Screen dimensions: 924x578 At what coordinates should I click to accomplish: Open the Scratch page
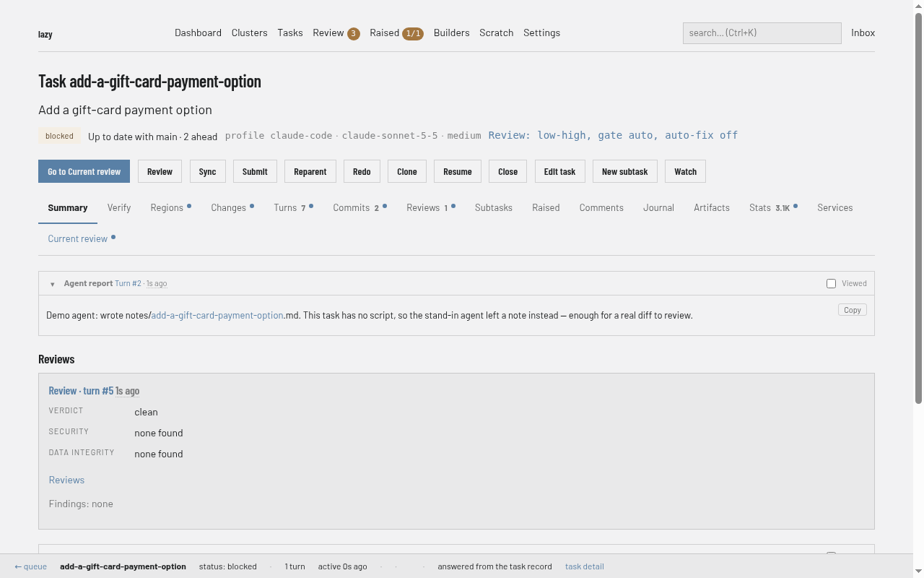[x=497, y=33]
